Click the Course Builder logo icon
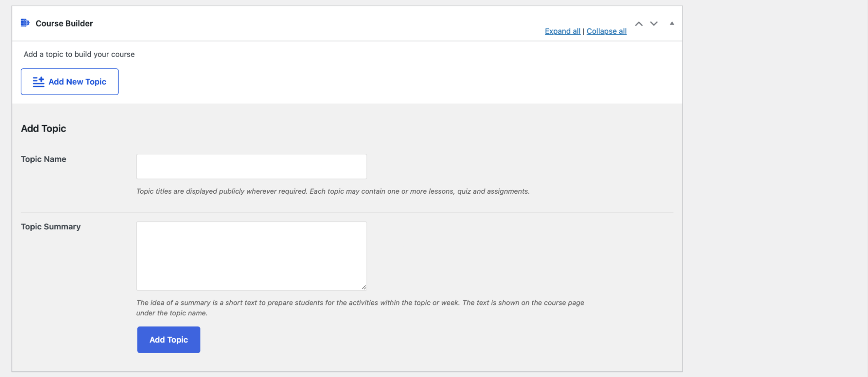This screenshot has height=377, width=868. 25,23
